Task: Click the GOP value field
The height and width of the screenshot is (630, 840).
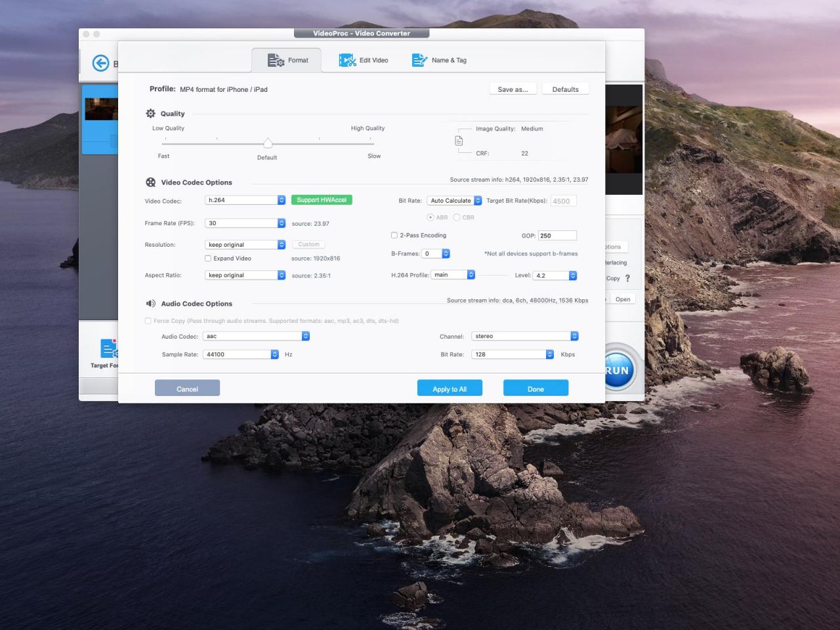Action: pos(557,236)
